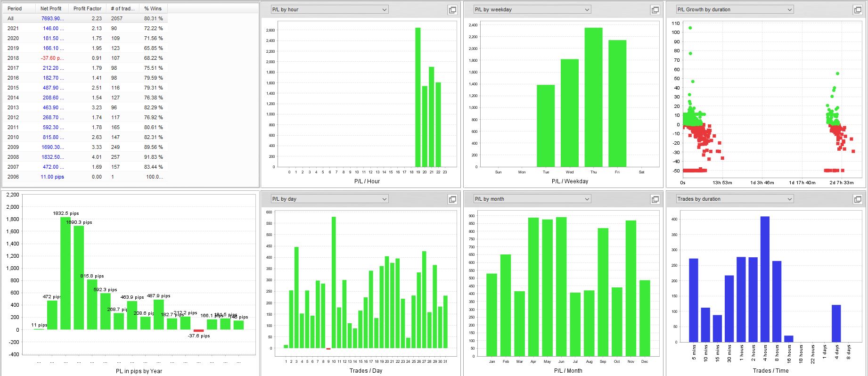
Task: Open the P/L by month dropdown
Action: pos(532,199)
